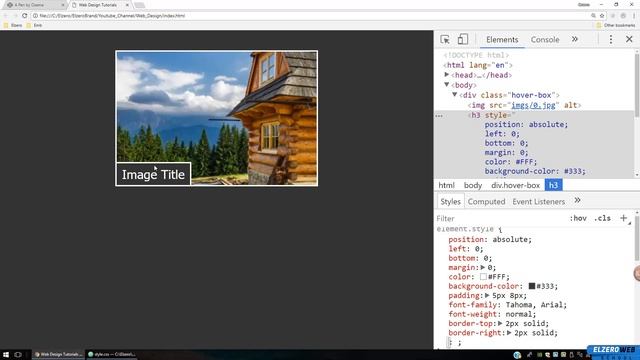
Task: Select the h3 breadcrumb item
Action: (x=553, y=185)
